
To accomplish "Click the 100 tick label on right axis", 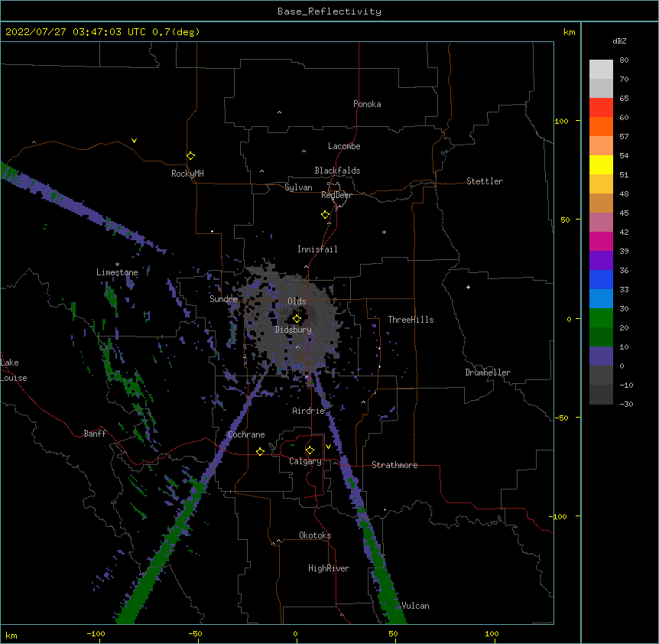I will [x=561, y=121].
